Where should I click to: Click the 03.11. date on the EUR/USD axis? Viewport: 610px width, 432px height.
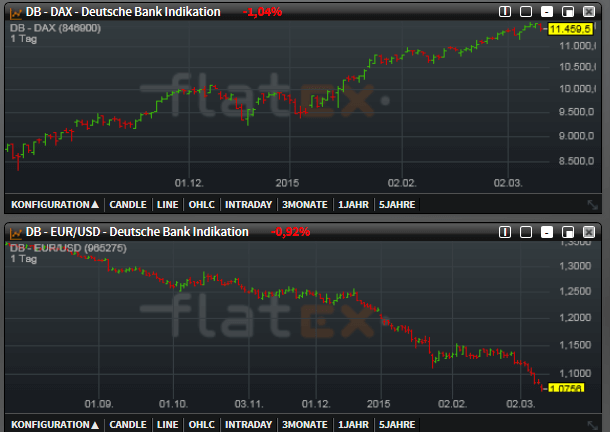tap(249, 404)
